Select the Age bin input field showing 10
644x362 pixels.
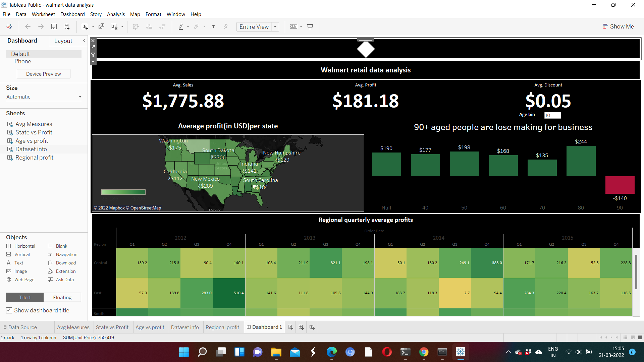point(552,115)
